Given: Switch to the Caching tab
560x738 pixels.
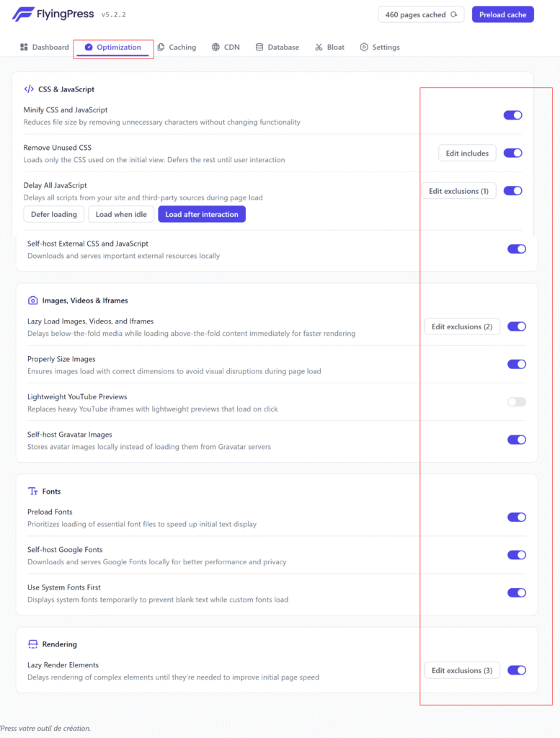Looking at the screenshot, I should point(177,48).
